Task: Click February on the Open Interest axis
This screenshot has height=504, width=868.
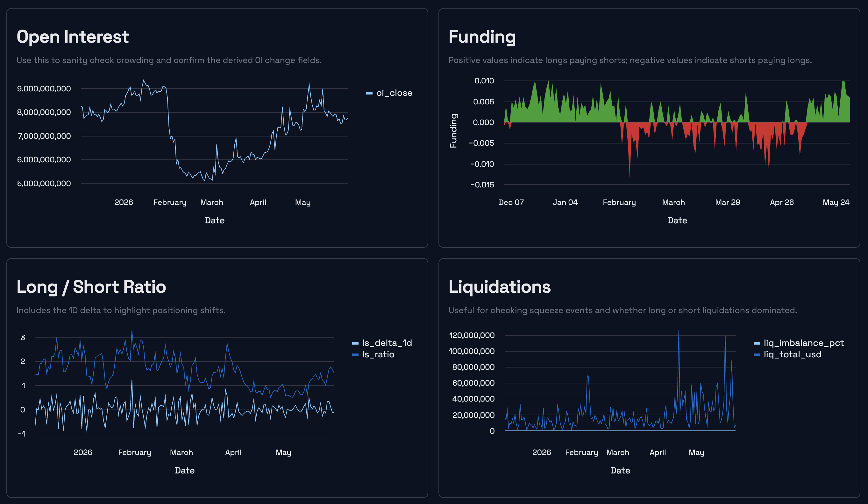Action: tap(170, 202)
